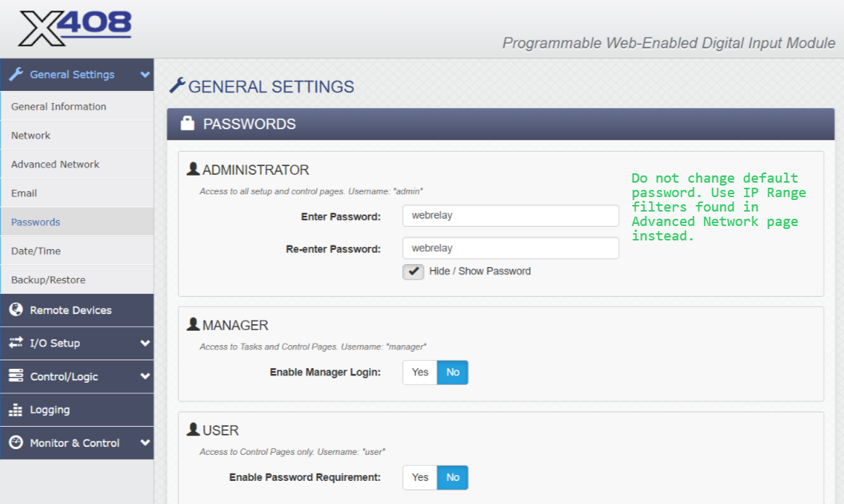The height and width of the screenshot is (504, 844).
Task: Expand the I/O Setup chevron
Action: [x=145, y=343]
